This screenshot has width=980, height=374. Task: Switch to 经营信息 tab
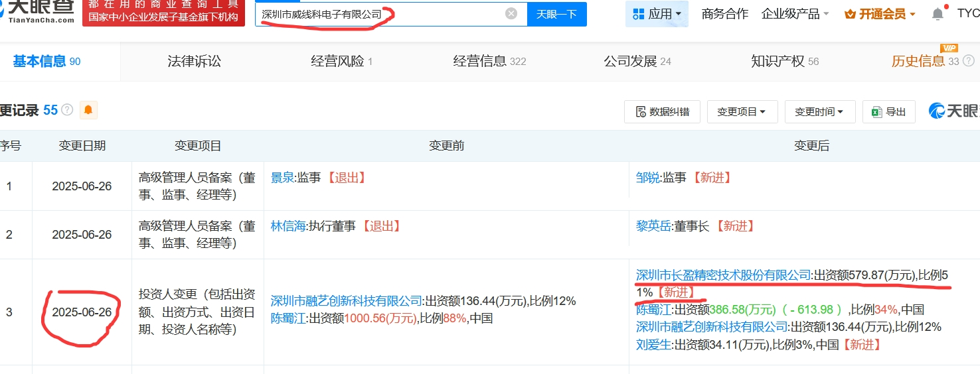[x=489, y=62]
